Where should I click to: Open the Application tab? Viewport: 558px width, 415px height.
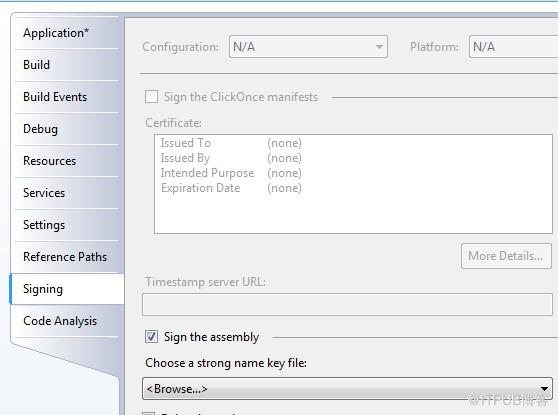click(67, 33)
